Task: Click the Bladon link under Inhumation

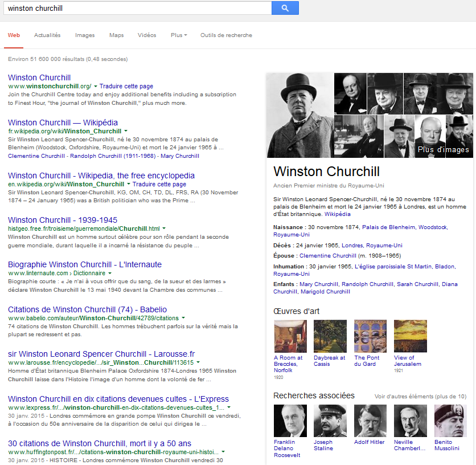Action: click(x=445, y=267)
